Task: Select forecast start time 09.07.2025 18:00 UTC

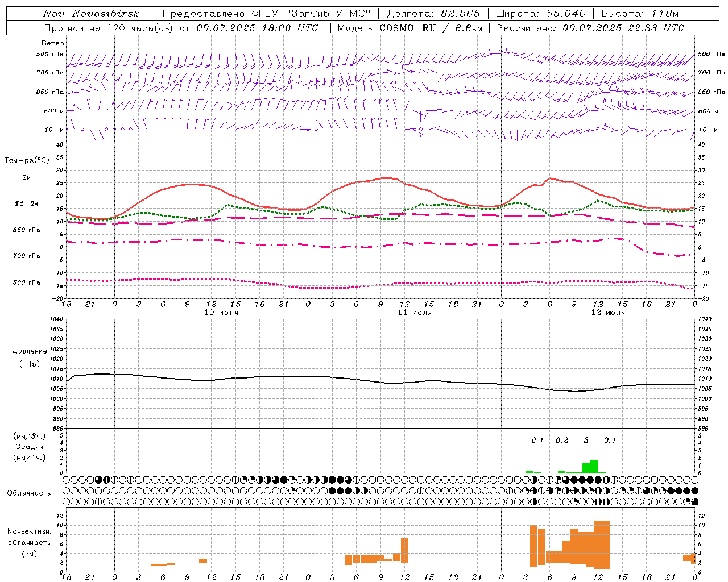Action: pos(257,28)
